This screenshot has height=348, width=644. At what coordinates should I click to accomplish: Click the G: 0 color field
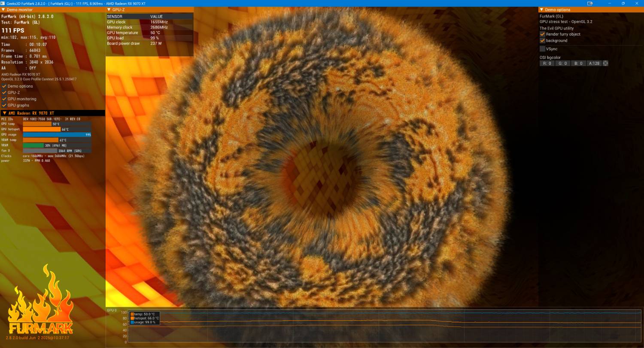tap(563, 64)
